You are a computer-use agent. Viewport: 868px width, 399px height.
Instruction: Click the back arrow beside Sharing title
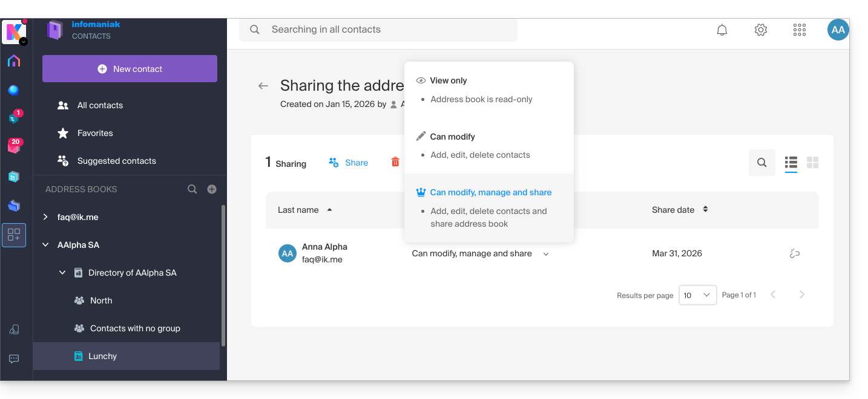tap(263, 86)
